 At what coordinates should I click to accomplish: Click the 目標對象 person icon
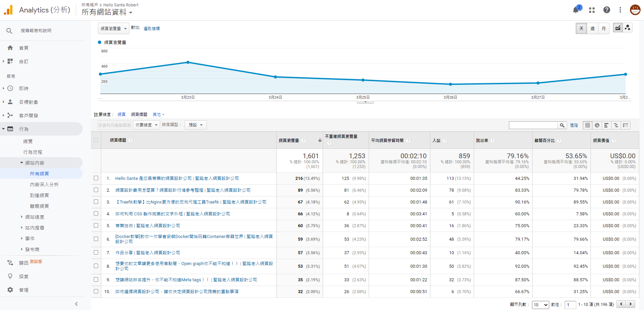tap(10, 102)
